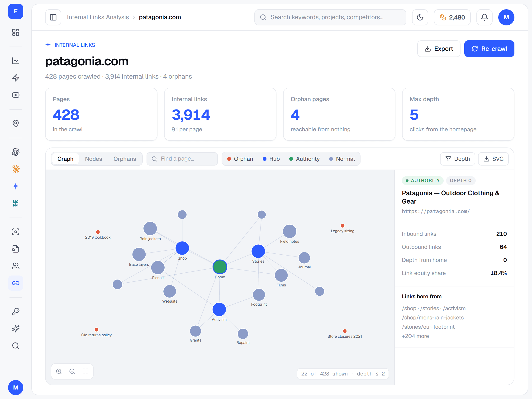Open the Depth filter
The width and height of the screenshot is (532, 399).
(x=457, y=159)
